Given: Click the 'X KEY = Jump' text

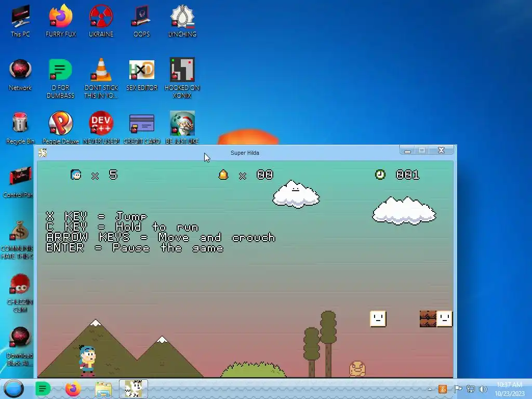Looking at the screenshot, I should click(96, 216).
